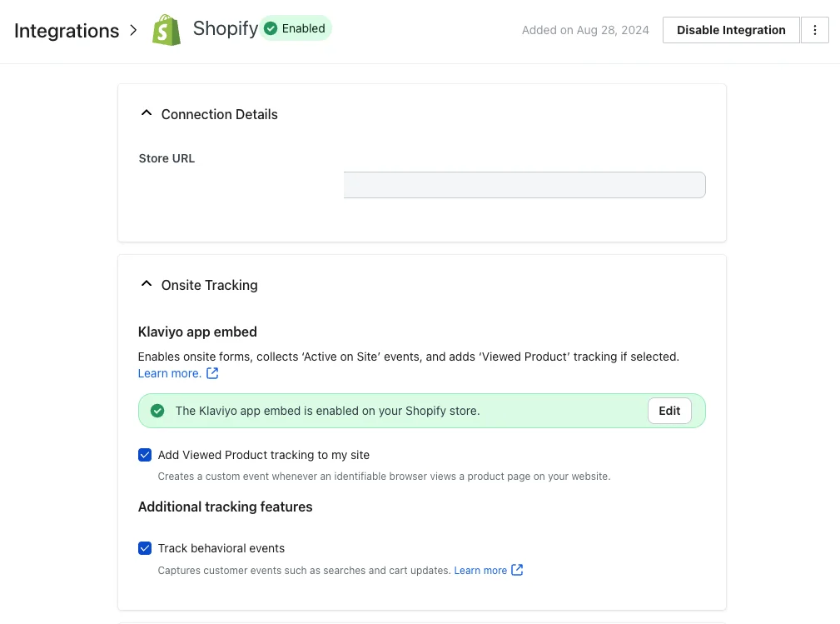The height and width of the screenshot is (624, 840).
Task: Edit the Klaviyo app embed setting
Action: [669, 411]
